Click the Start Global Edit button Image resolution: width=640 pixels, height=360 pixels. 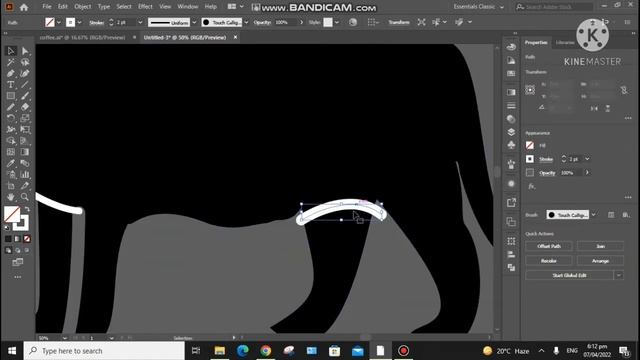tap(569, 275)
